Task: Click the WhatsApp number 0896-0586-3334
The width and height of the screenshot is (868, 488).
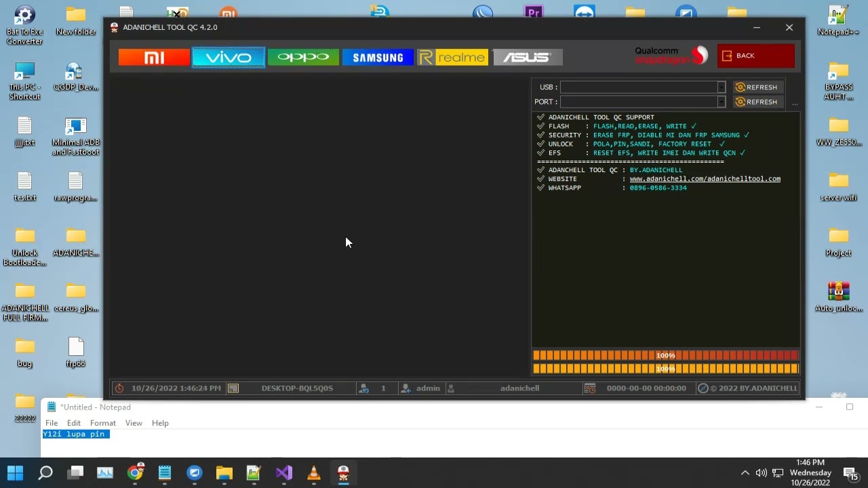Action: (x=658, y=188)
